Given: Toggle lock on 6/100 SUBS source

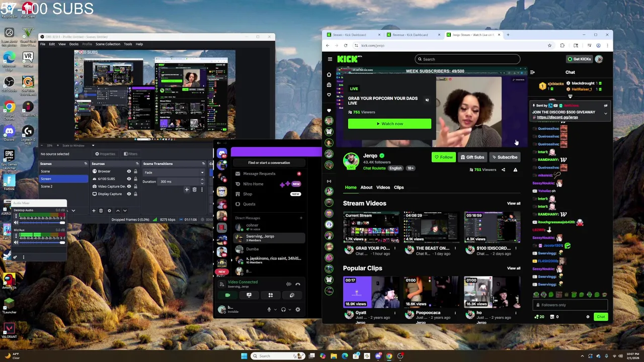Looking at the screenshot, I should coord(135,179).
